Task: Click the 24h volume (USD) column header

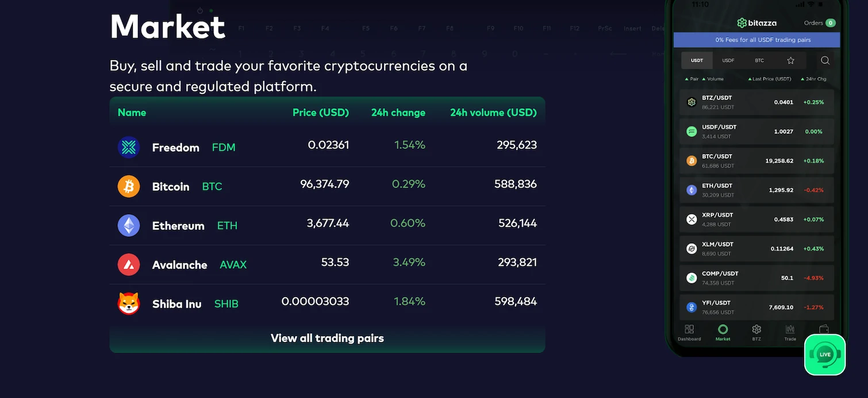Action: (x=493, y=113)
